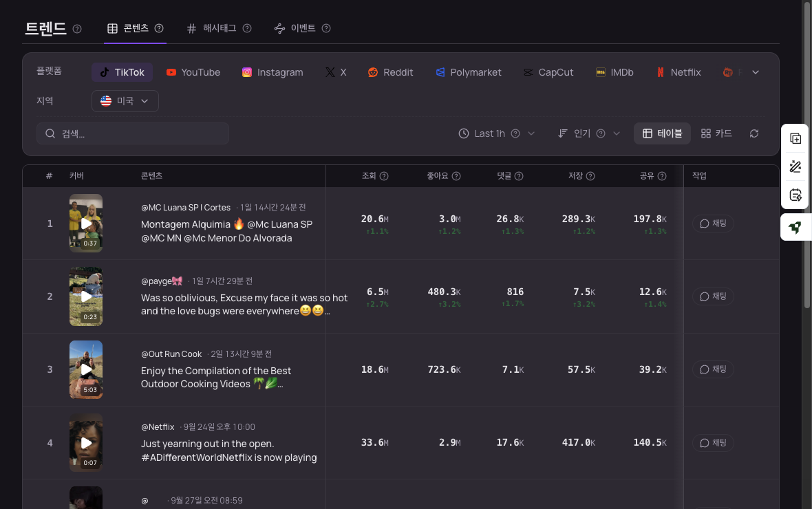Select the Polymarket platform
This screenshot has width=812, height=509.
[468, 72]
